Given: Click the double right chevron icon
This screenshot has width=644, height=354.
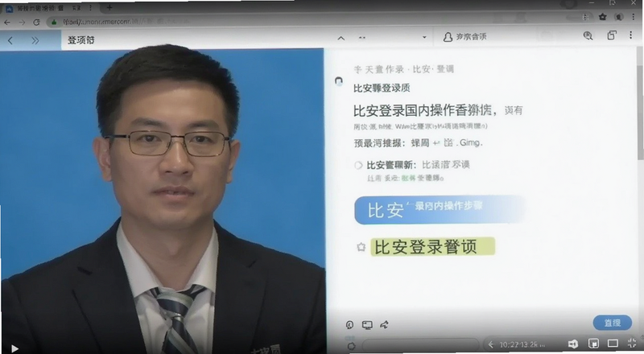Looking at the screenshot, I should point(35,40).
